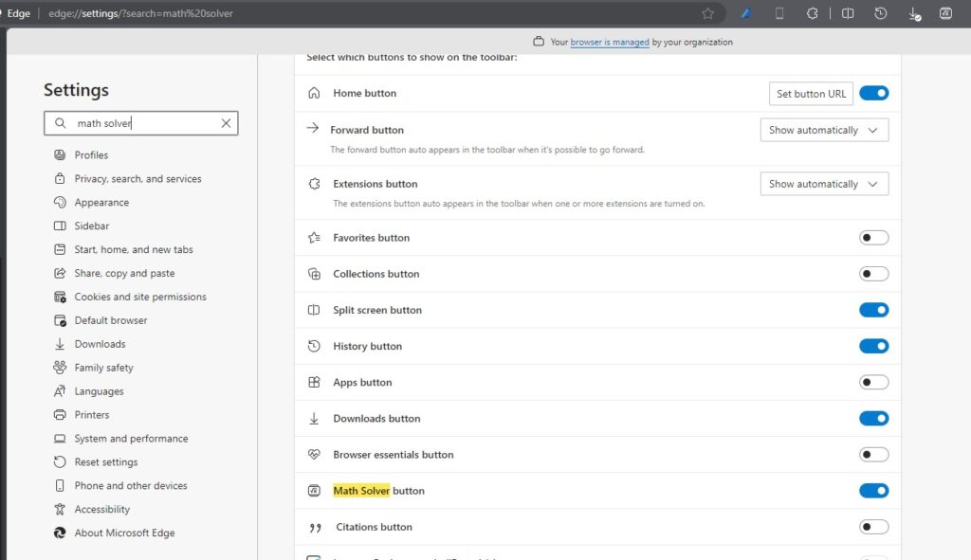This screenshot has height=560, width=971.
Task: Open the blue extension icon in toolbar
Action: tap(746, 13)
